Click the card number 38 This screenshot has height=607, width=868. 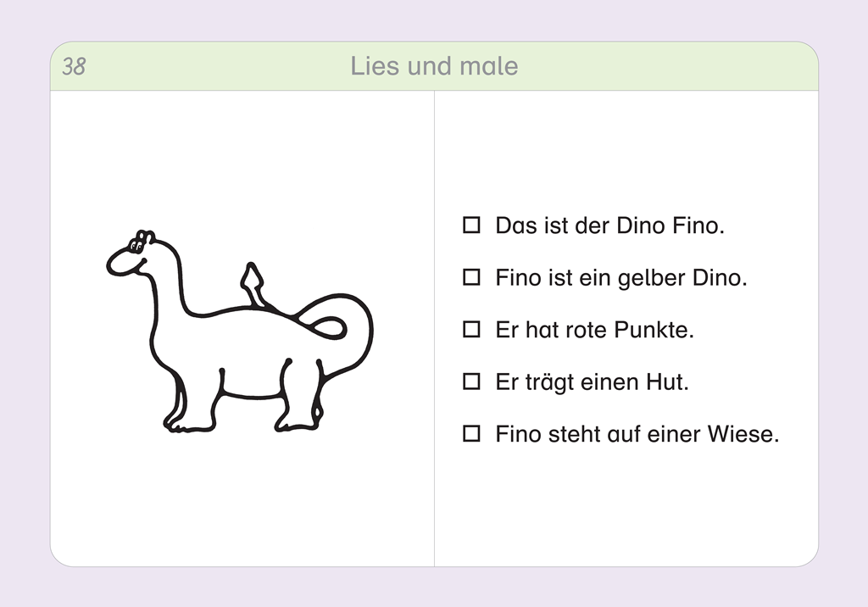click(x=74, y=66)
